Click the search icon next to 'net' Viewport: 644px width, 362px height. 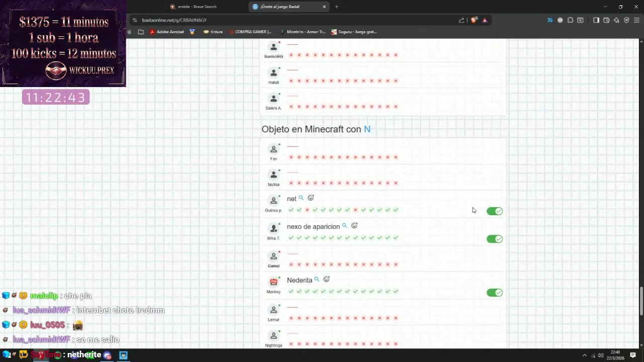301,198
